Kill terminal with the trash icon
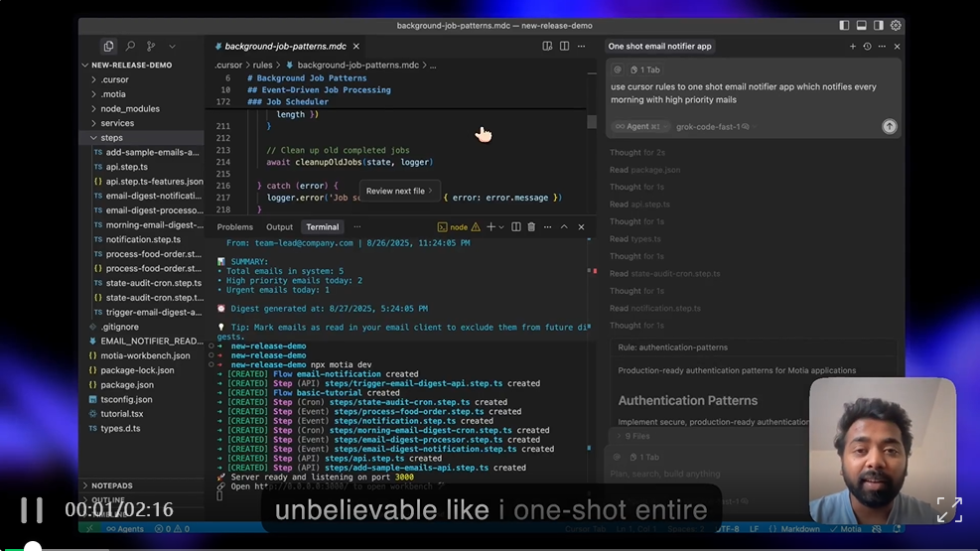 (x=531, y=226)
